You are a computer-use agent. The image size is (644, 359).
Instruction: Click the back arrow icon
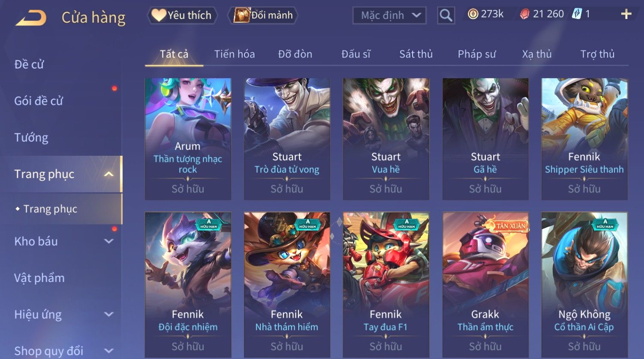point(31,18)
